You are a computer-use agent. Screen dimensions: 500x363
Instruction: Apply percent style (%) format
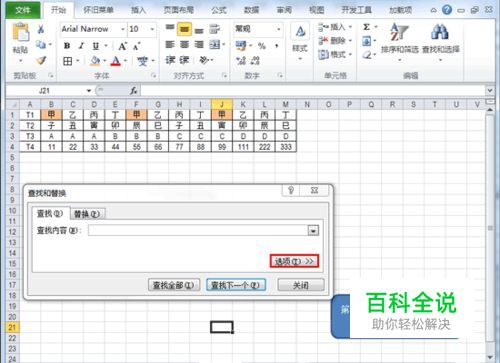tap(262, 46)
